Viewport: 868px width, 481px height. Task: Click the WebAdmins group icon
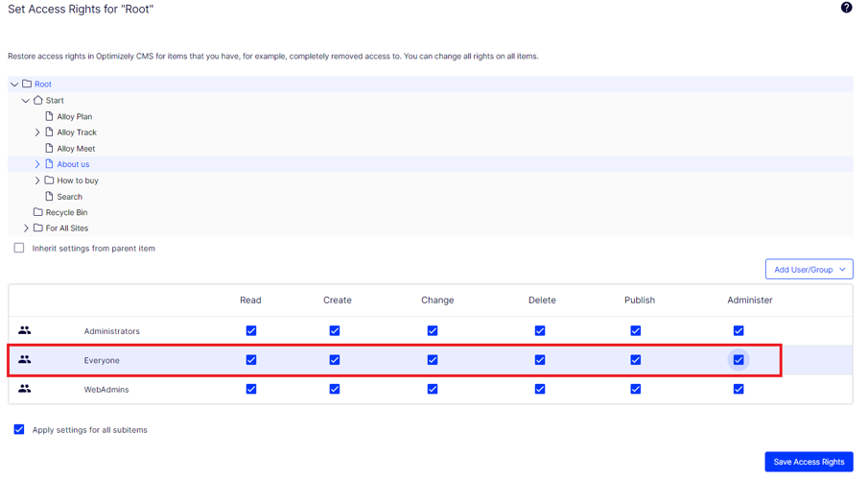point(25,389)
